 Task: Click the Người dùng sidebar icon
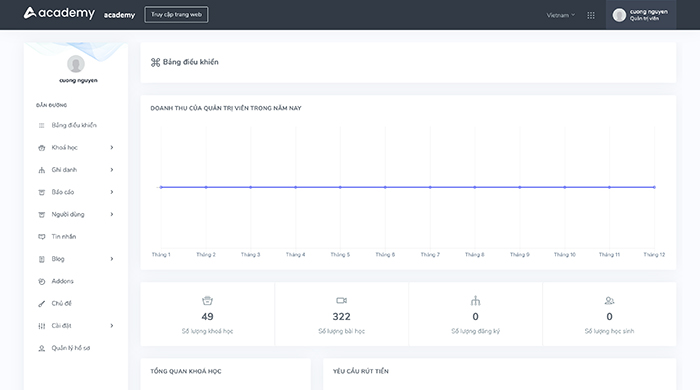point(42,215)
